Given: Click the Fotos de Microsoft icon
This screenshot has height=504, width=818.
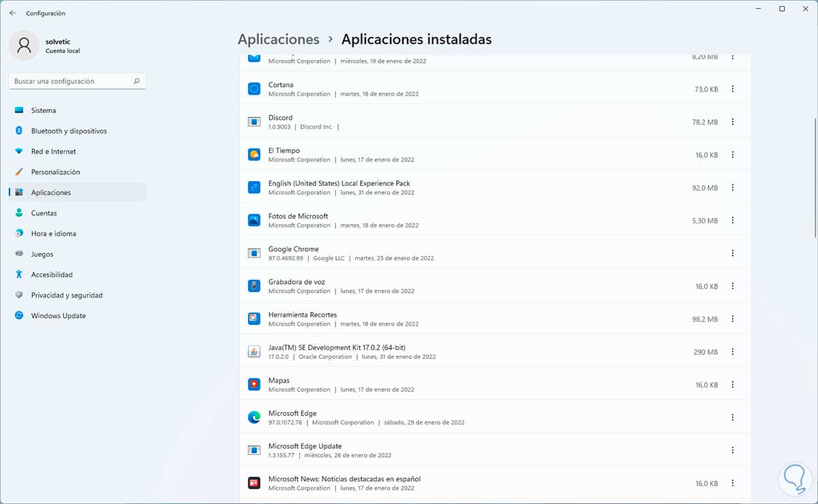Looking at the screenshot, I should pyautogui.click(x=254, y=220).
